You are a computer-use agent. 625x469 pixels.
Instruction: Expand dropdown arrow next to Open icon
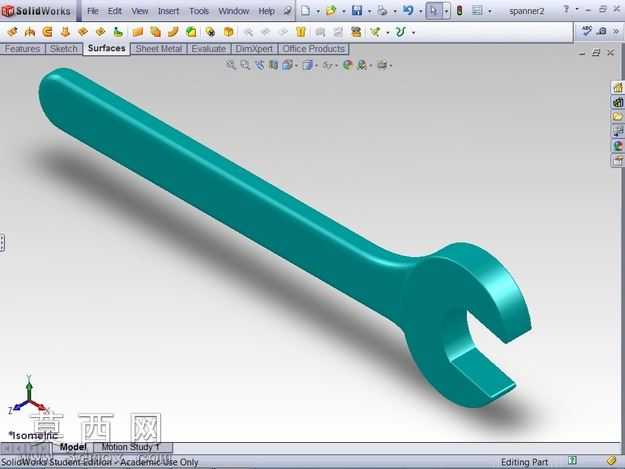click(344, 12)
